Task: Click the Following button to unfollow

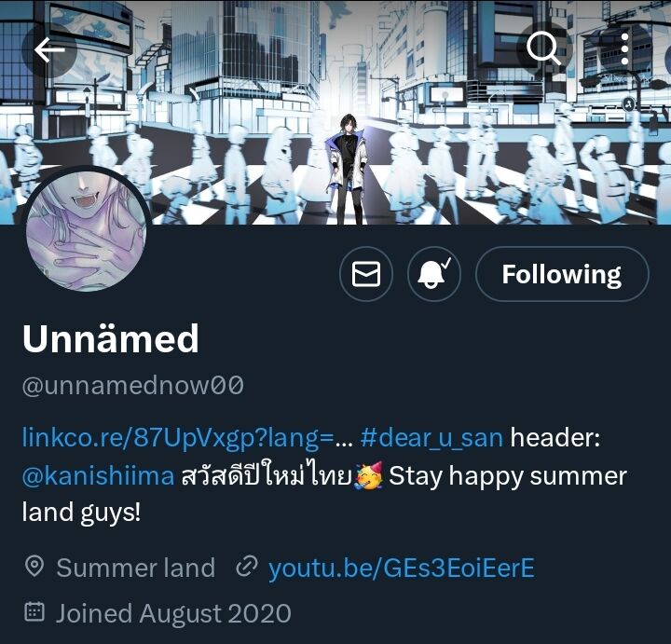Action: 562,274
